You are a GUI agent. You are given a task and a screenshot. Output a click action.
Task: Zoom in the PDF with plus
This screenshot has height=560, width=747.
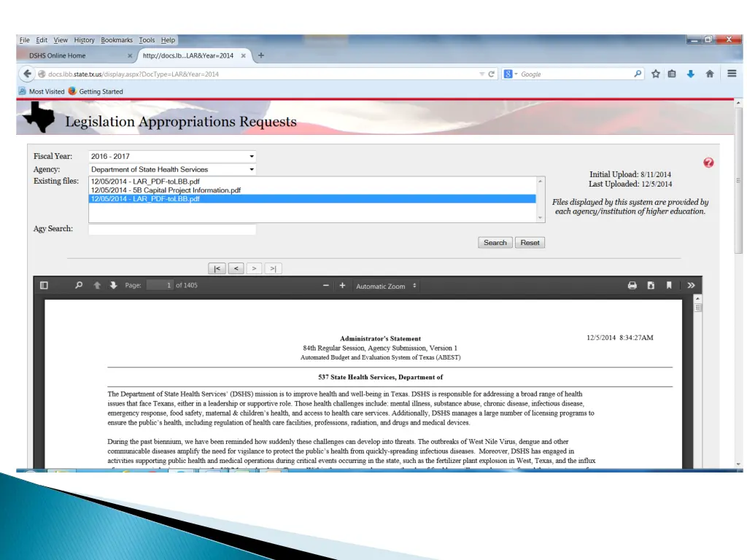pos(342,286)
